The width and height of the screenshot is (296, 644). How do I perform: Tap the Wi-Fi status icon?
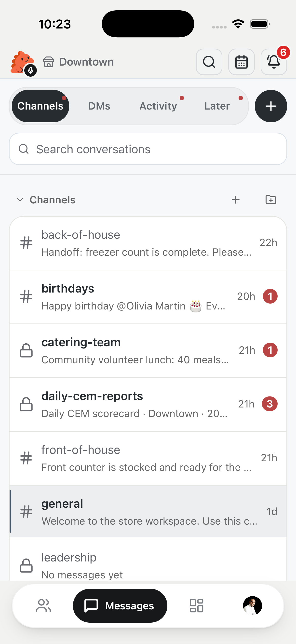click(238, 24)
